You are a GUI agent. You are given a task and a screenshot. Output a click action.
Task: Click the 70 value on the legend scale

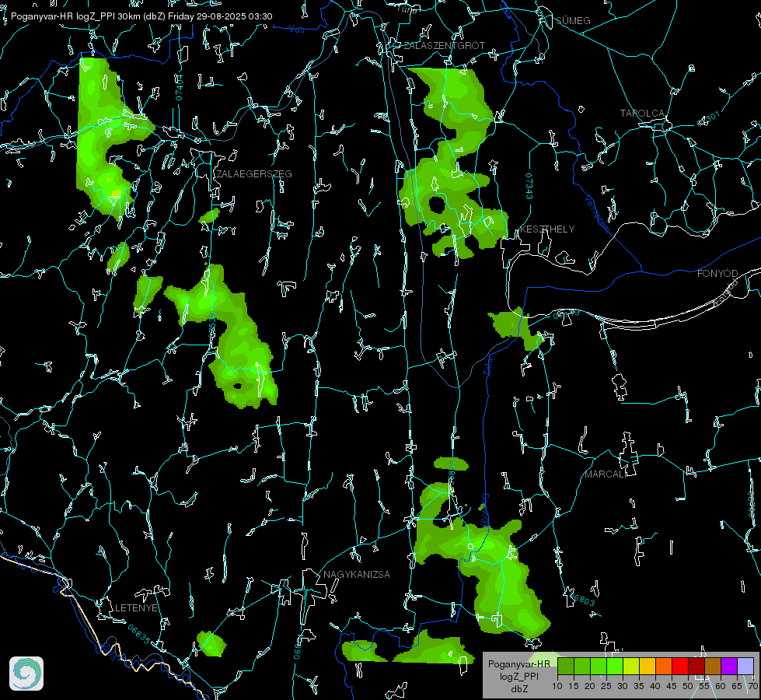click(x=753, y=687)
